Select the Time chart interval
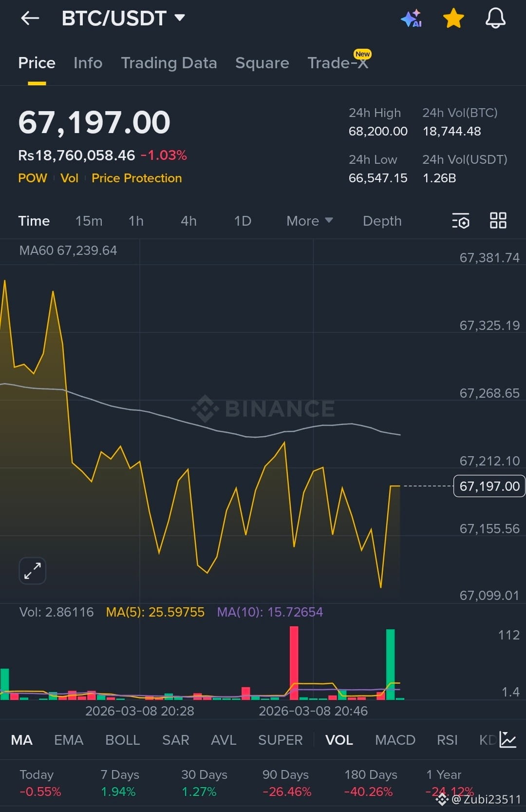Screen dimensions: 526x812 34,221
